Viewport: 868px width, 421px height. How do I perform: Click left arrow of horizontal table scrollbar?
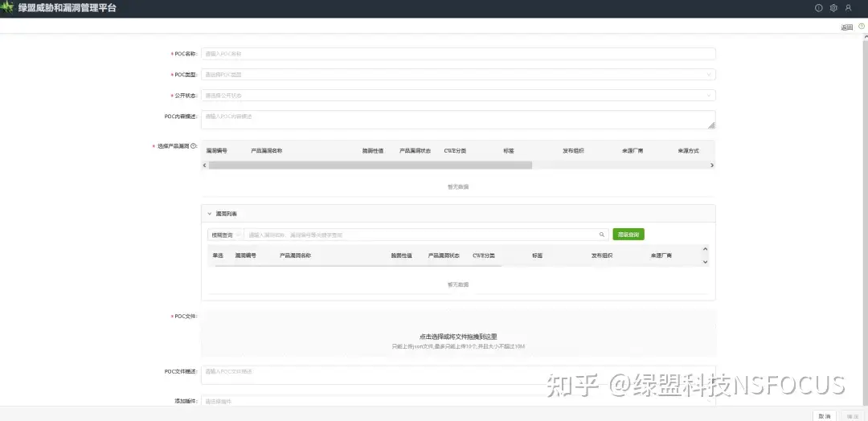[x=204, y=165]
